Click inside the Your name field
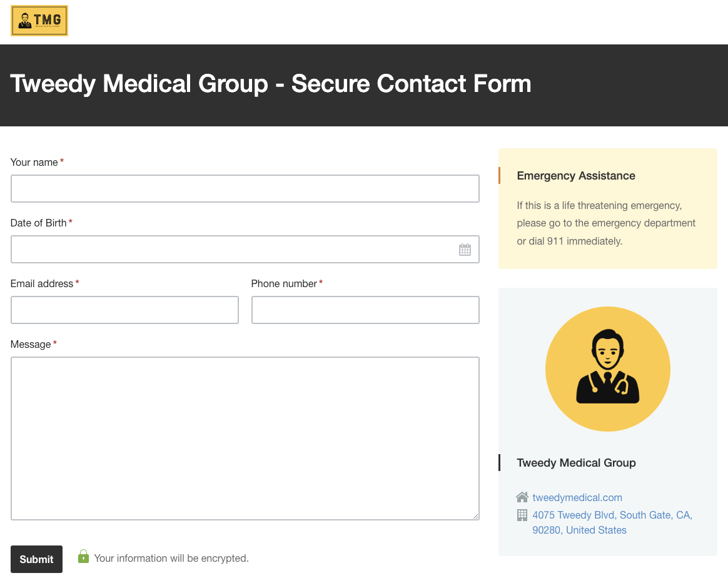Image resolution: width=728 pixels, height=578 pixels. [x=245, y=188]
